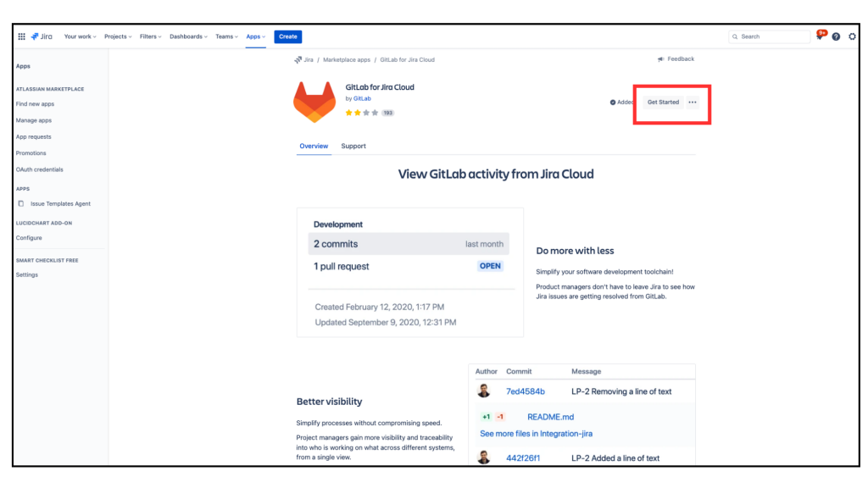Expand the Dashboards dropdown
Viewport: 868px width, 488px height.
tap(188, 36)
